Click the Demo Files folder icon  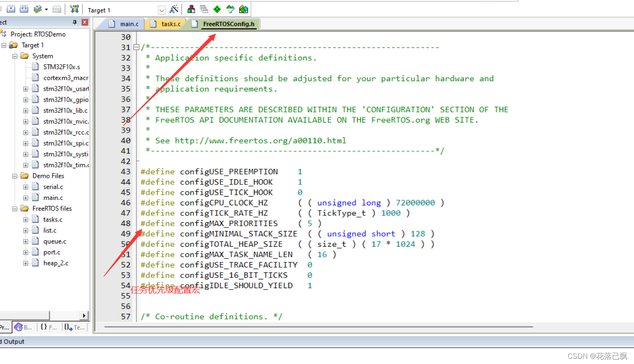tap(24, 176)
